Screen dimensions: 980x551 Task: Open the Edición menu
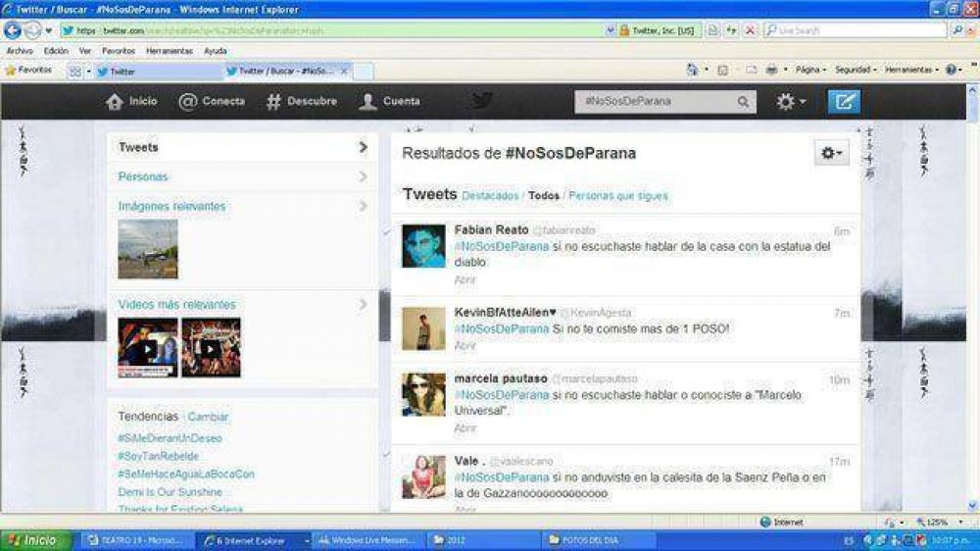[x=56, y=51]
